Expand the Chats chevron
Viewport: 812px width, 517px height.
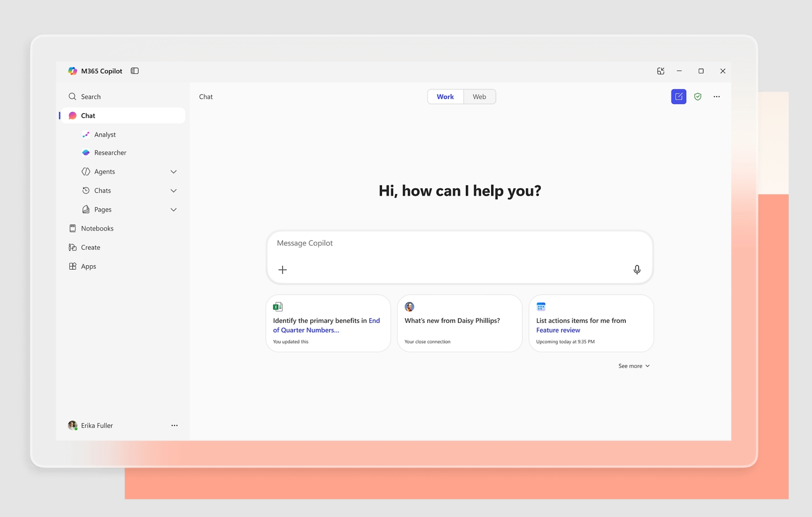(x=174, y=191)
